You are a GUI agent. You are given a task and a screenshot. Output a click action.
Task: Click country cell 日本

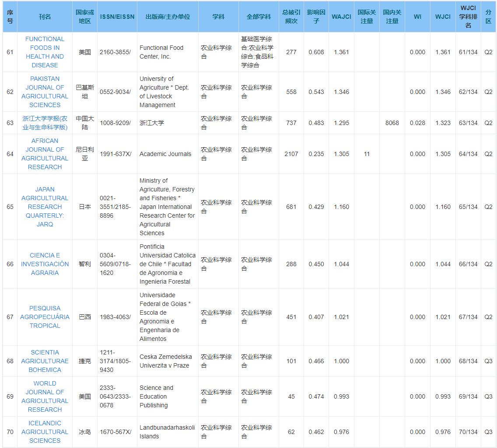click(x=85, y=207)
